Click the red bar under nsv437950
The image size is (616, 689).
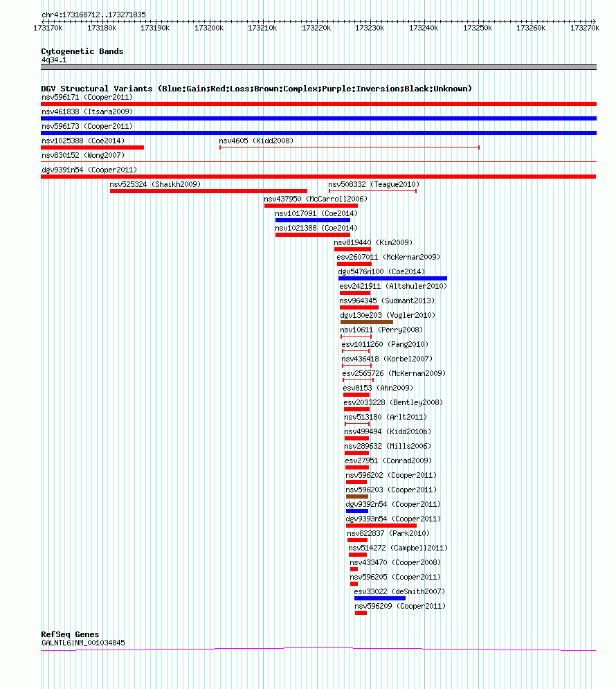311,206
